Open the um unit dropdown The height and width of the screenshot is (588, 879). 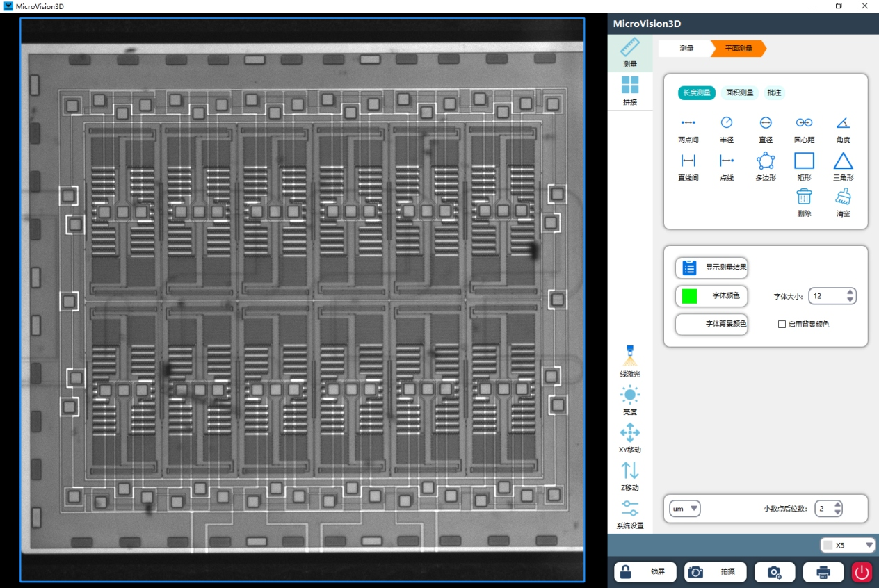[x=685, y=509]
